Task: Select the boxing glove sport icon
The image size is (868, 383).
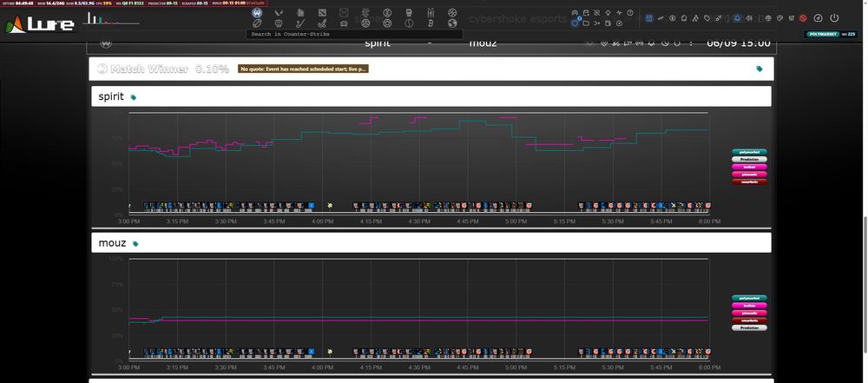Action: click(x=409, y=12)
